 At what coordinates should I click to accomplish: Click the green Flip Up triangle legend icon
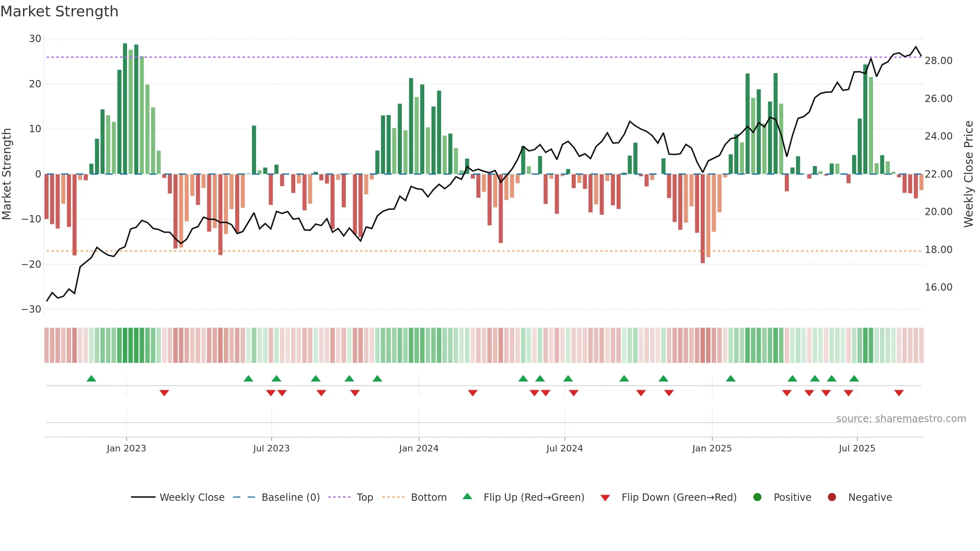(468, 496)
